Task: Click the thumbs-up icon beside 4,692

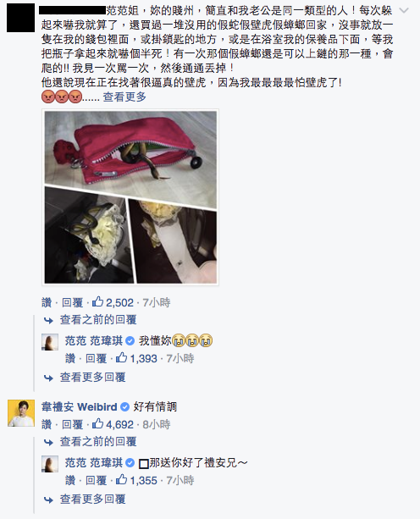Action: pos(97,423)
